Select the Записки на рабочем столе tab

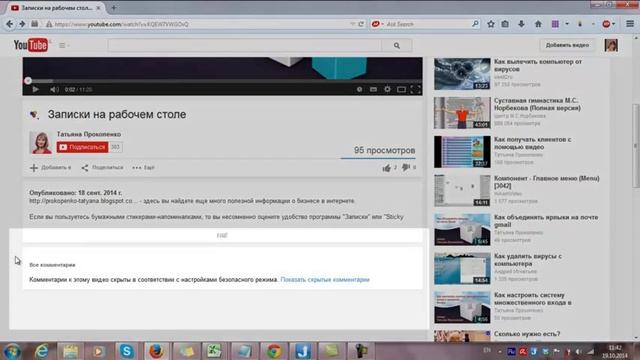click(56, 8)
